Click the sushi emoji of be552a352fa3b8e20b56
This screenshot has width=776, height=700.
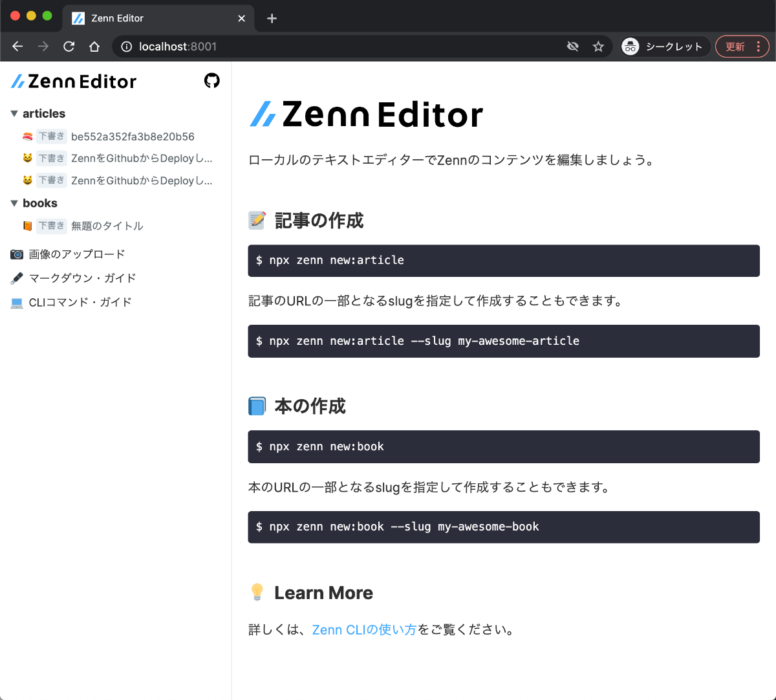point(27,137)
